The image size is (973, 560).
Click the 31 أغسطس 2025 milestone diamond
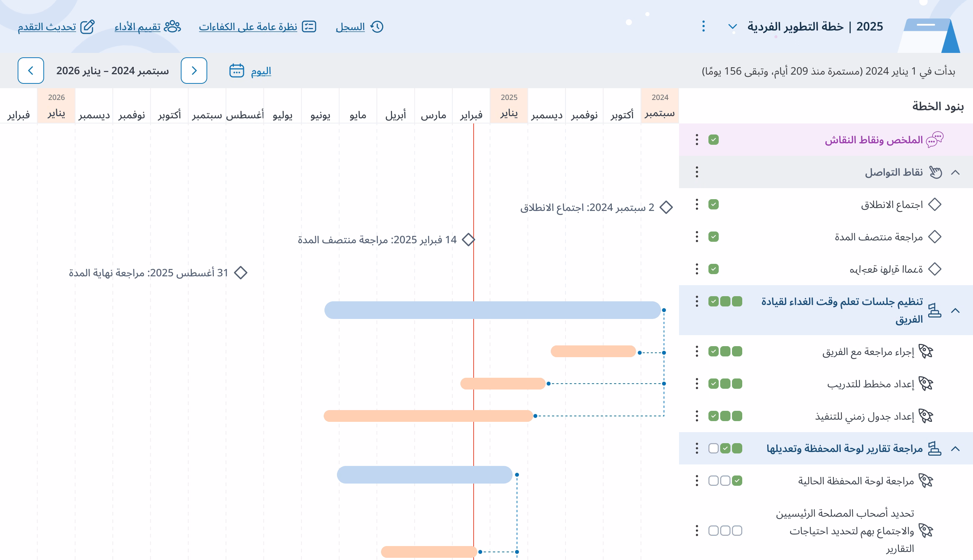(241, 273)
